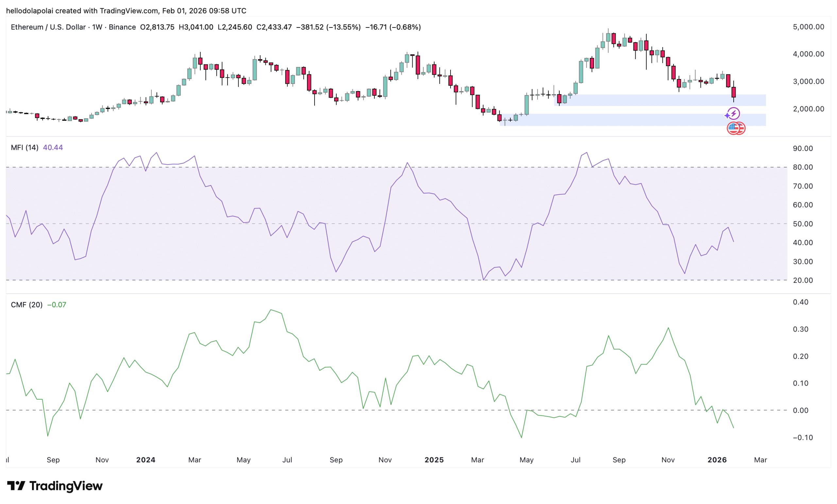Click the MFI value 40.44
Image resolution: width=837 pixels, height=504 pixels.
53,147
